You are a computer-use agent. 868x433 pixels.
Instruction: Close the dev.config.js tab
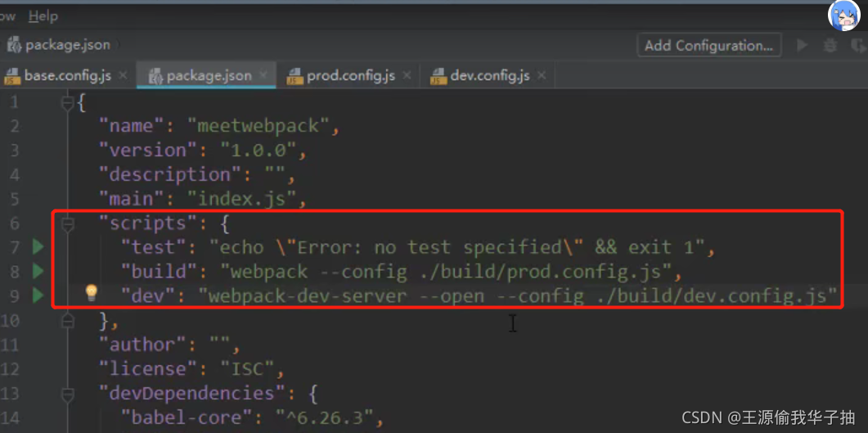coord(542,74)
